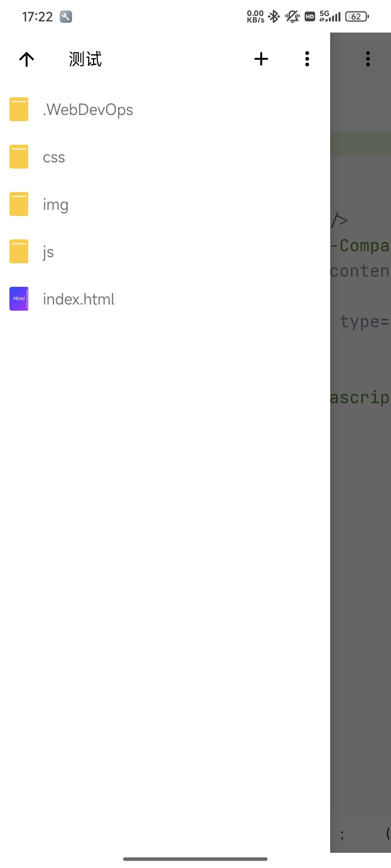Expand the img folder
The width and height of the screenshot is (391, 868).
tap(56, 205)
